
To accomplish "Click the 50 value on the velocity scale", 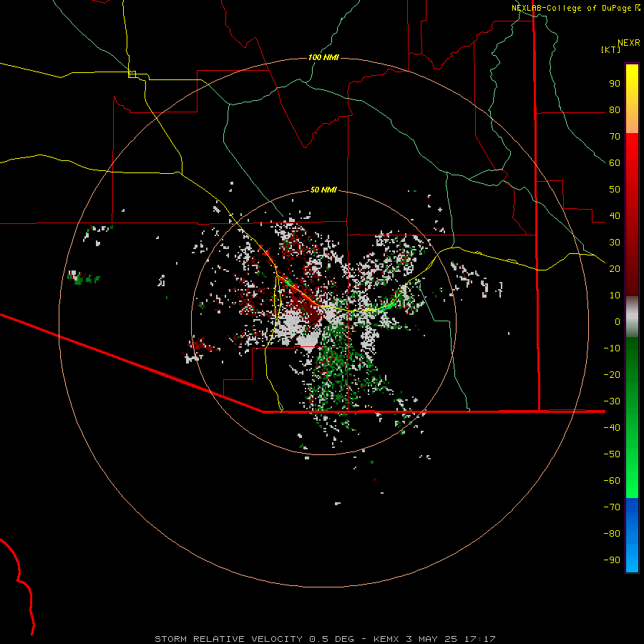I will (615, 190).
